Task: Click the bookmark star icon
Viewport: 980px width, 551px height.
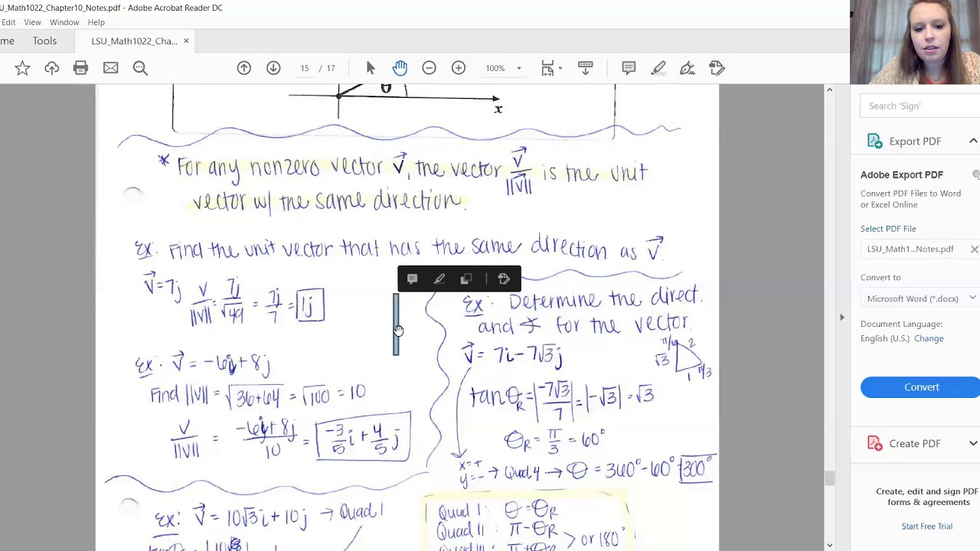Action: coord(22,68)
